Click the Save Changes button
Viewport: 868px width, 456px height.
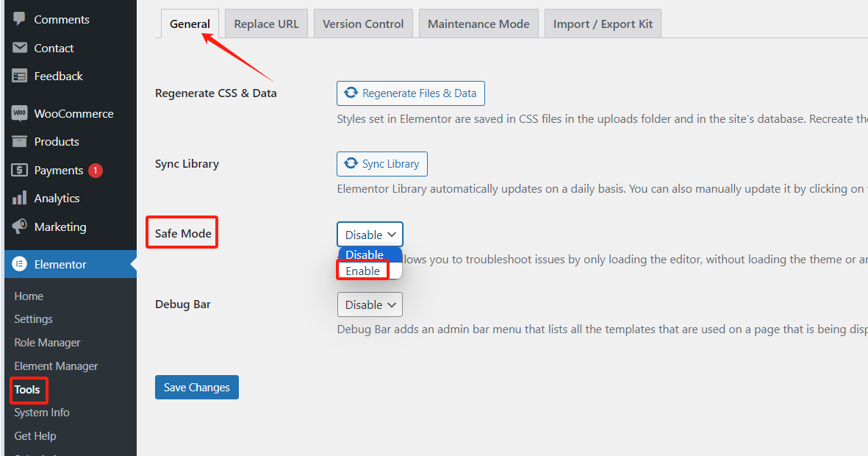pyautogui.click(x=196, y=387)
